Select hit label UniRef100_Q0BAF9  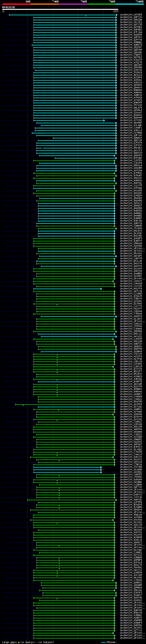(x=131, y=623)
